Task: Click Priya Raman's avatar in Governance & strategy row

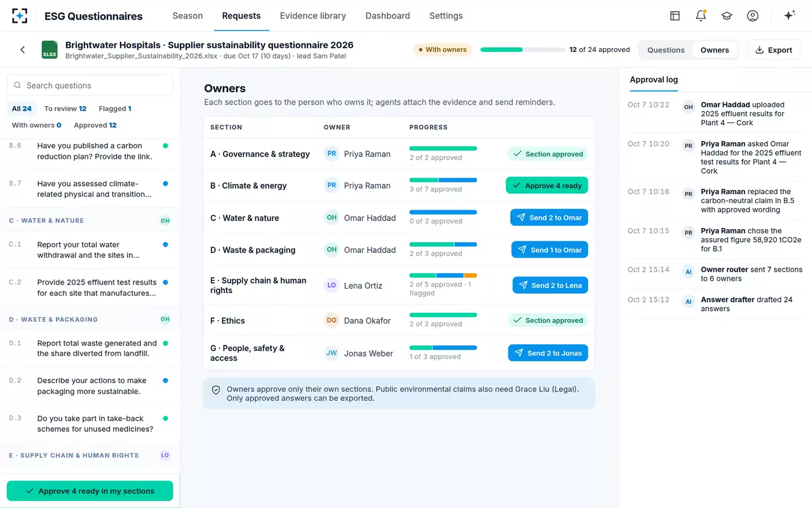Action: coord(332,154)
